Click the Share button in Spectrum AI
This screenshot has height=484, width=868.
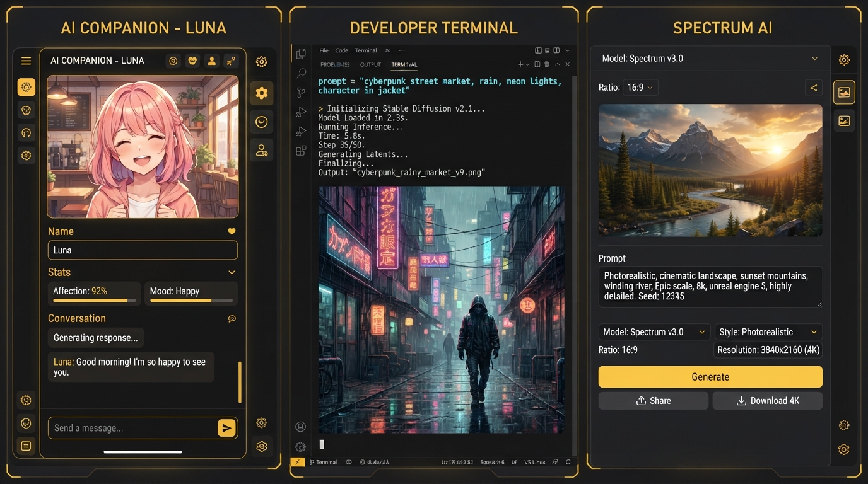(654, 401)
